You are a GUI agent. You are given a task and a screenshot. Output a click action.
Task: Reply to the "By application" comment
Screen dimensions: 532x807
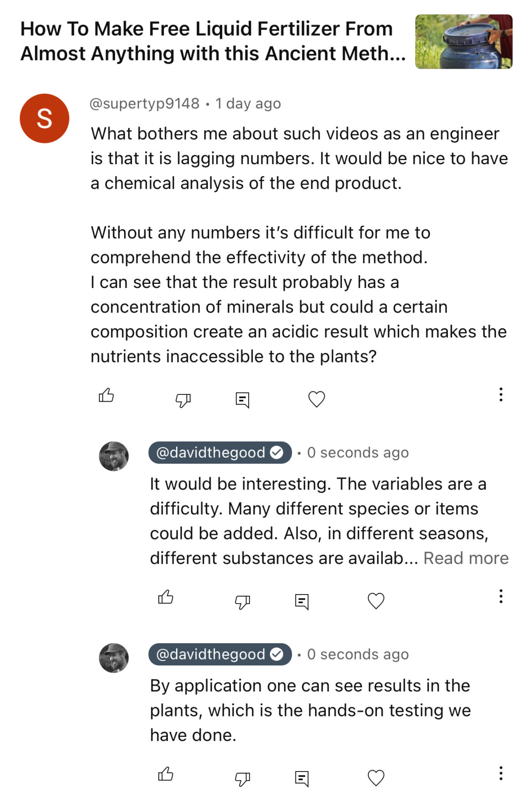tap(302, 778)
